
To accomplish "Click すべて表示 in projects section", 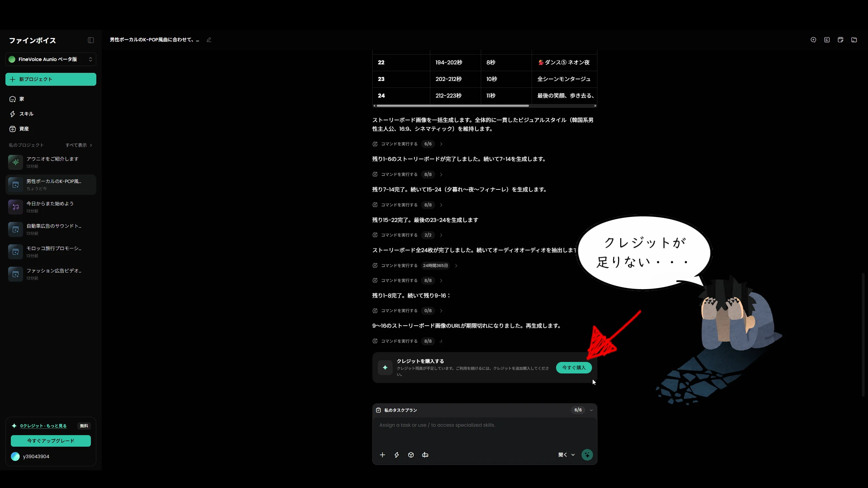I will point(79,145).
